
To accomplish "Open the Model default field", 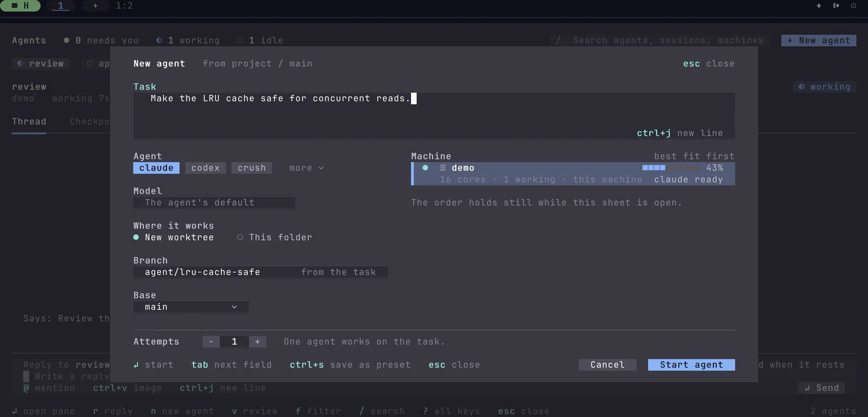I will pyautogui.click(x=214, y=203).
